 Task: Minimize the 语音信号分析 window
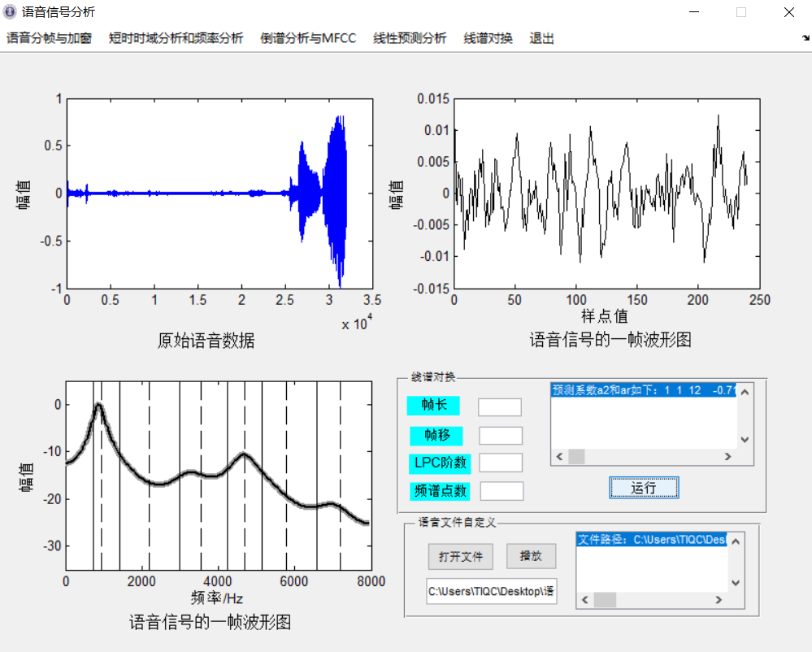click(x=694, y=12)
